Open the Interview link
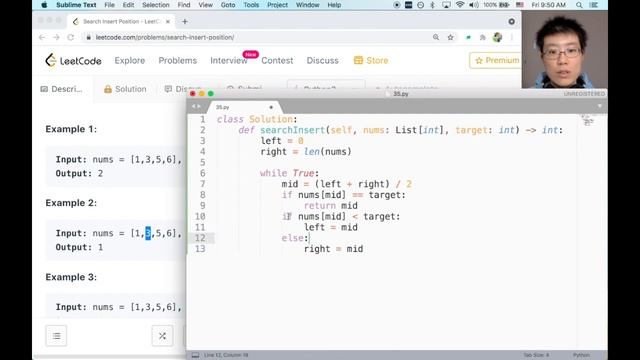The image size is (640, 360). [x=229, y=60]
